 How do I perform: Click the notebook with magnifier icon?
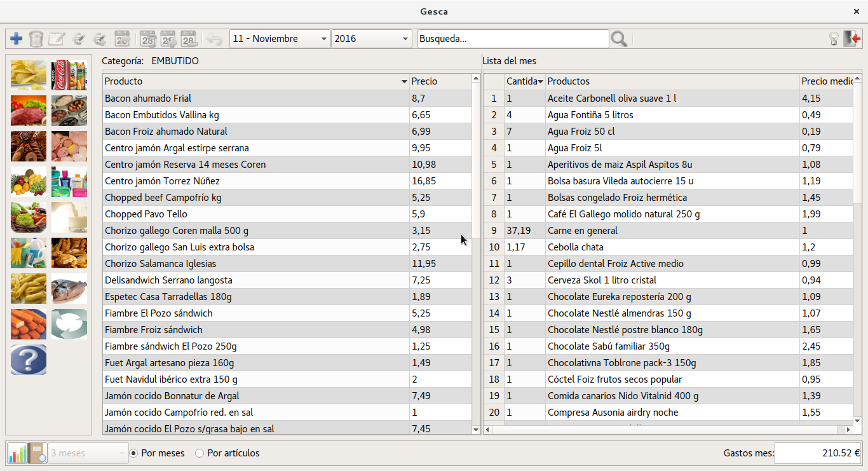pos(37,453)
